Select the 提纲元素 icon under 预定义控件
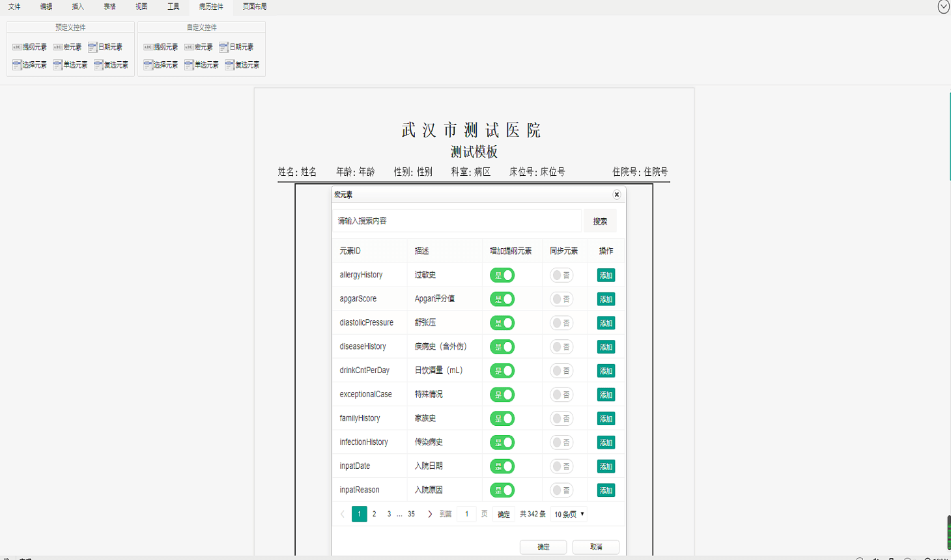 [29, 46]
